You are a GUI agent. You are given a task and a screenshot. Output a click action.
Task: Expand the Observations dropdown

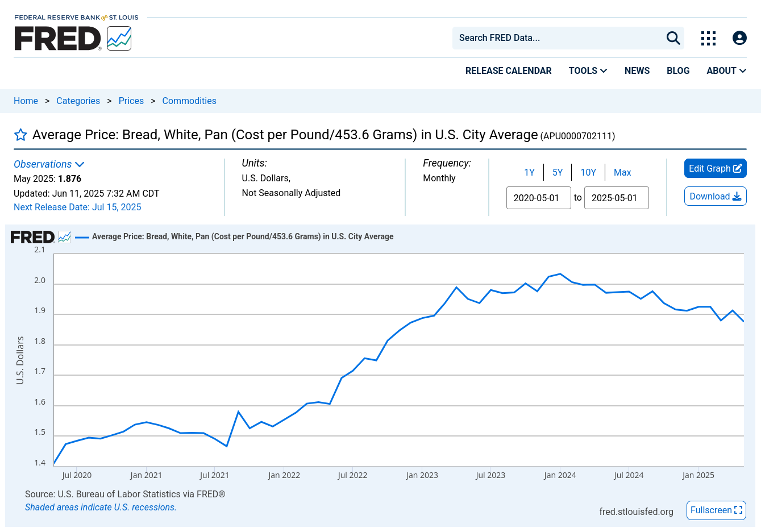49,164
